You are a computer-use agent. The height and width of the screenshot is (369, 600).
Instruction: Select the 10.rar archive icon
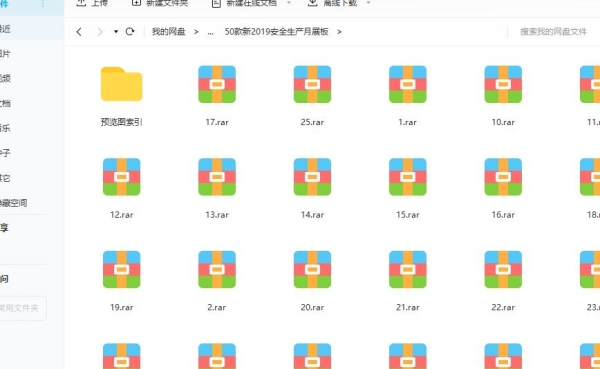[x=503, y=84]
